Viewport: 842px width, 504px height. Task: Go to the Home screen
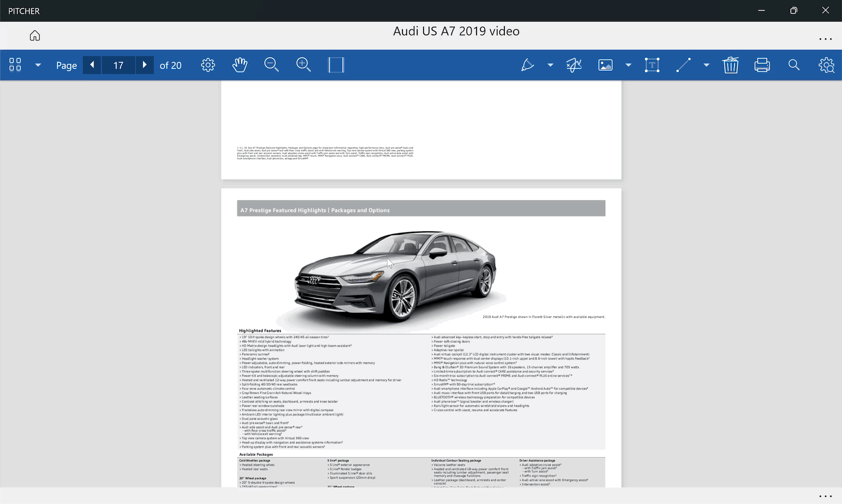click(35, 36)
